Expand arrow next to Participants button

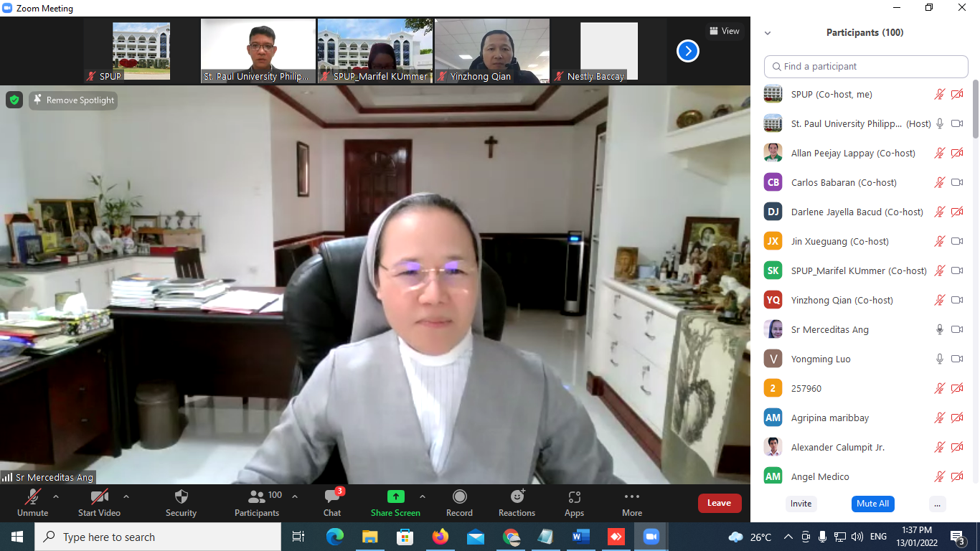tap(295, 496)
